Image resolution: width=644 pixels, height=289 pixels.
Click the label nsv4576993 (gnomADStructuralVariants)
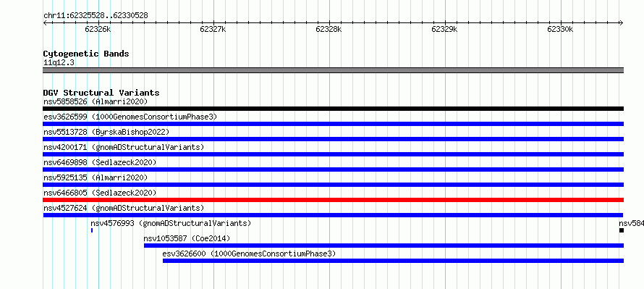171,223
